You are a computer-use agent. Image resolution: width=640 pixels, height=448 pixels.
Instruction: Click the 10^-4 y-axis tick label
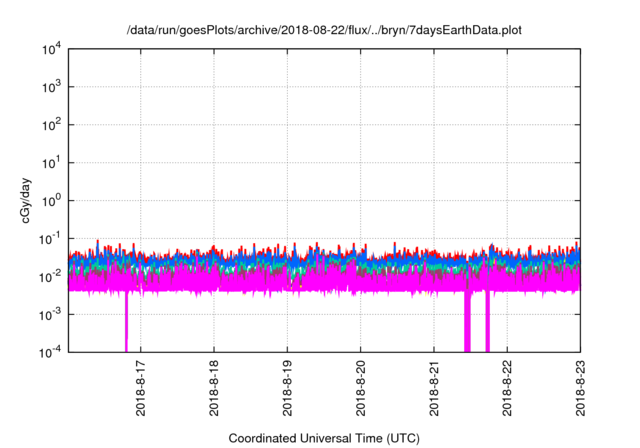tap(50, 352)
